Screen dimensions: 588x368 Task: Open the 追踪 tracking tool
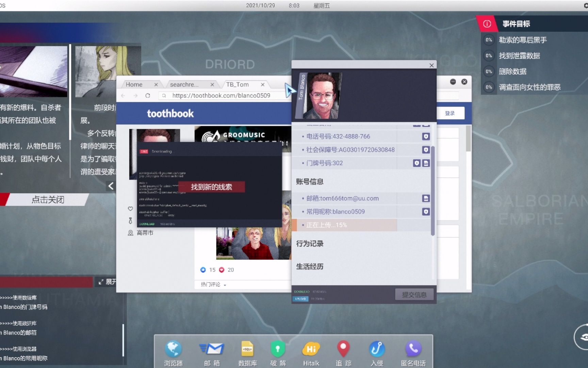pos(343,354)
